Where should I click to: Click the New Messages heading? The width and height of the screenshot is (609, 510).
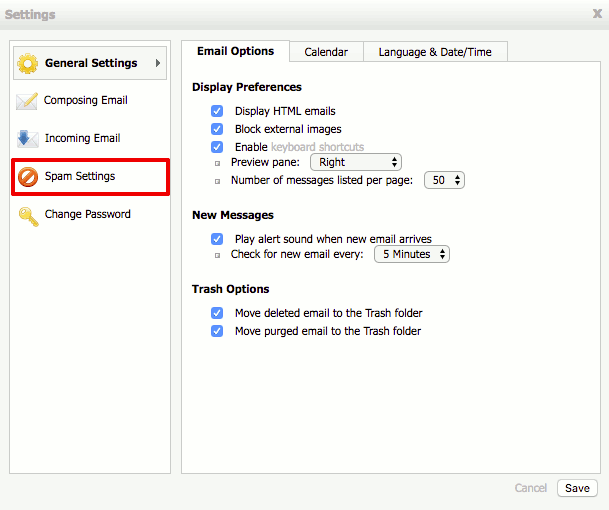233,215
